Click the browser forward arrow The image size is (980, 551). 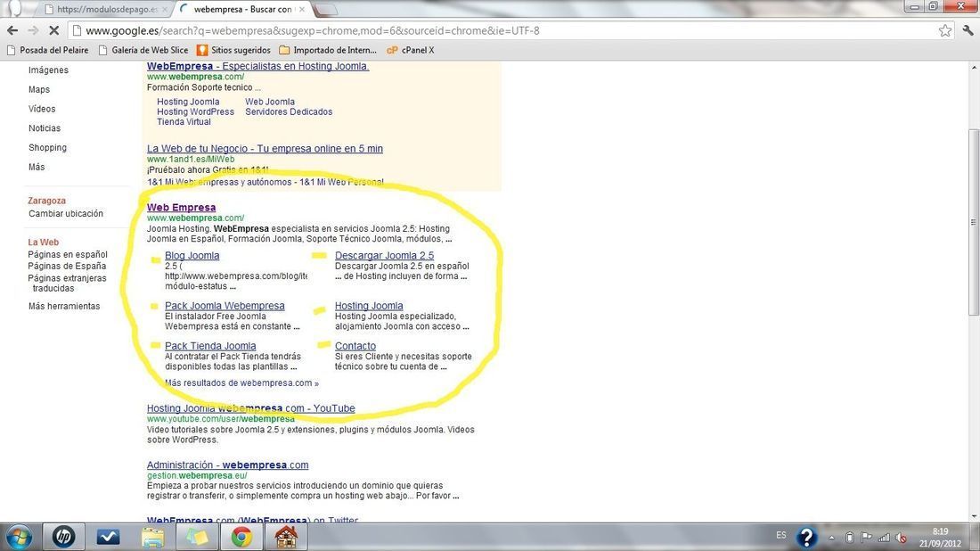[x=32, y=30]
